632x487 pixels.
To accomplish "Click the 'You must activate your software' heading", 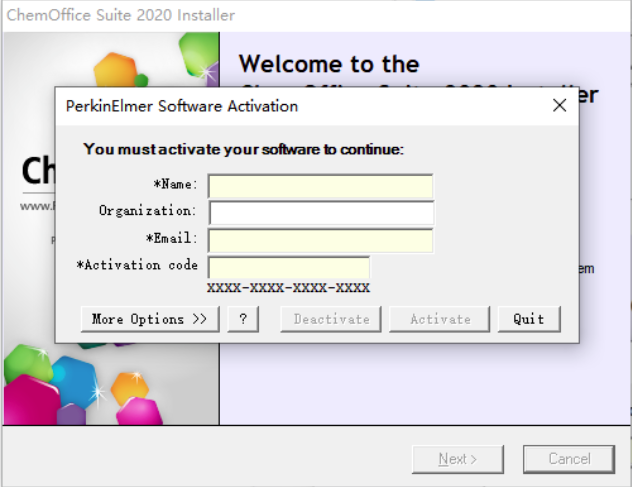I will click(x=243, y=150).
